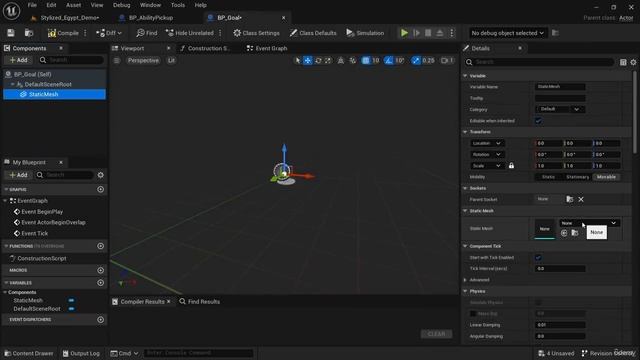
Task: Select BP_Goal (Self) in Components
Action: pos(54,74)
